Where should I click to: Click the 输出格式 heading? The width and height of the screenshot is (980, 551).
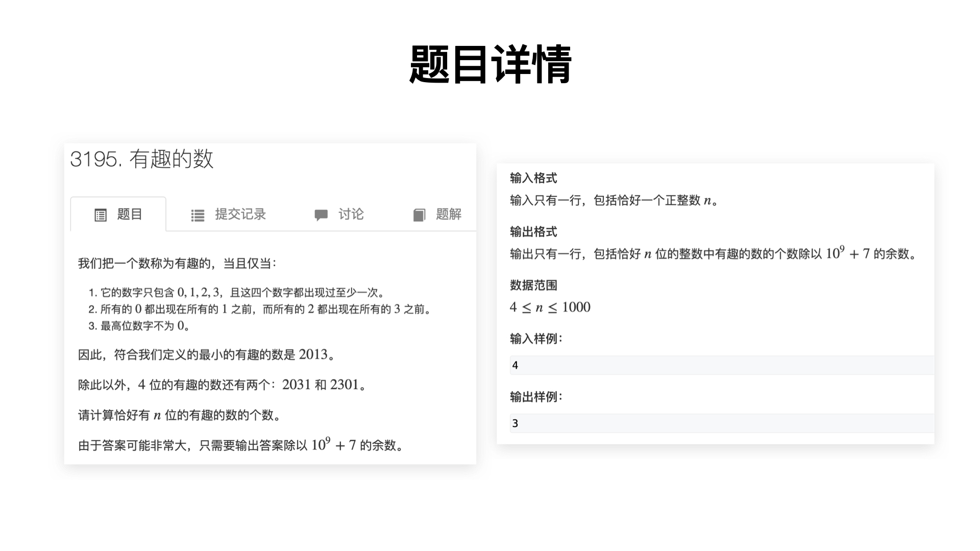(533, 232)
